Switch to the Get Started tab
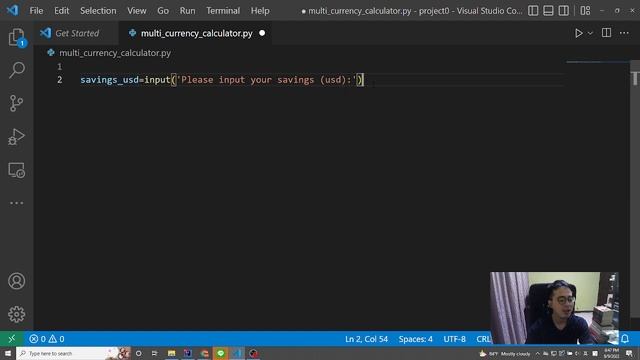 click(x=76, y=33)
